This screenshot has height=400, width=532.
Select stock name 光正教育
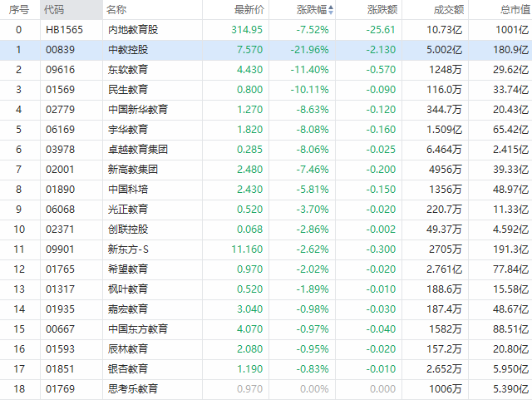click(x=128, y=210)
